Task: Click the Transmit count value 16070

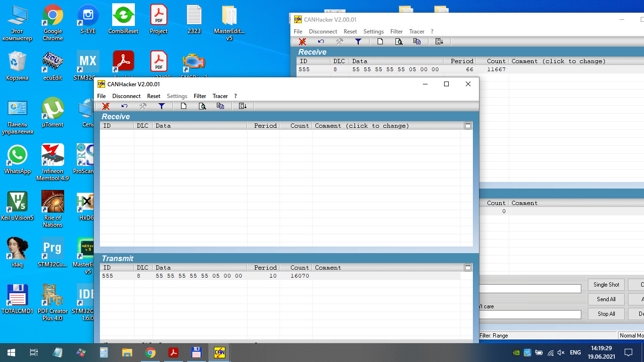Action: tap(300, 276)
